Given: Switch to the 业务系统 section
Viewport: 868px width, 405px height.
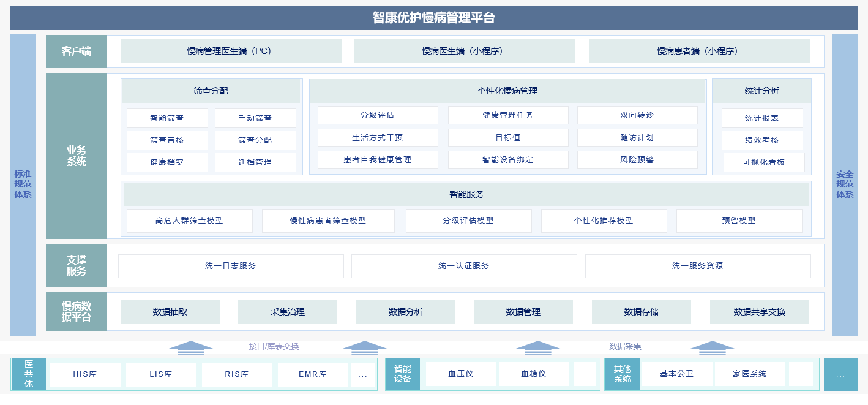Looking at the screenshot, I should click(77, 155).
